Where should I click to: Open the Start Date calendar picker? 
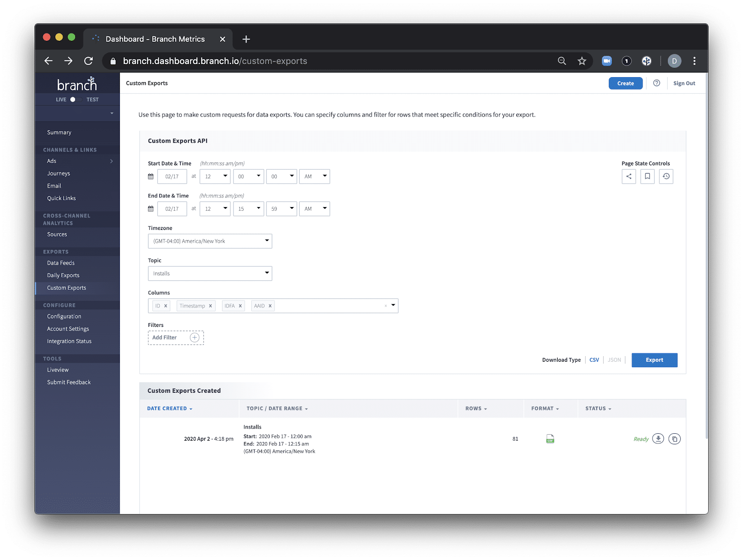[x=150, y=176]
